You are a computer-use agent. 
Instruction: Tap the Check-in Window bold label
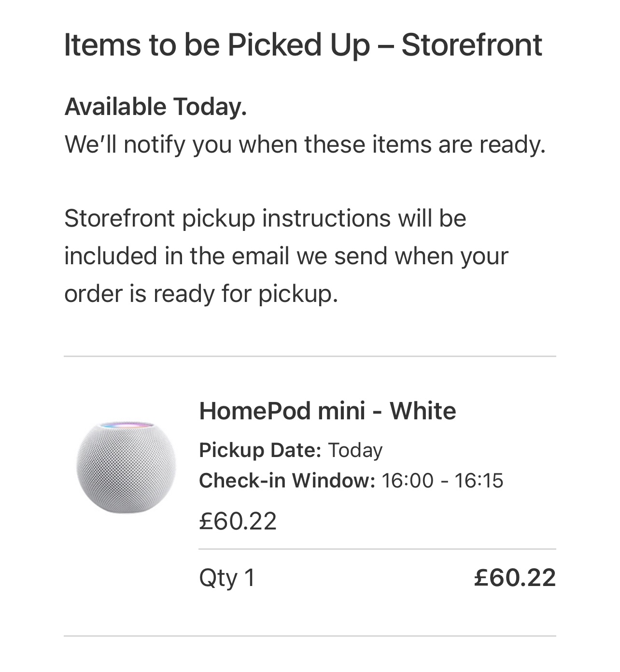(287, 481)
